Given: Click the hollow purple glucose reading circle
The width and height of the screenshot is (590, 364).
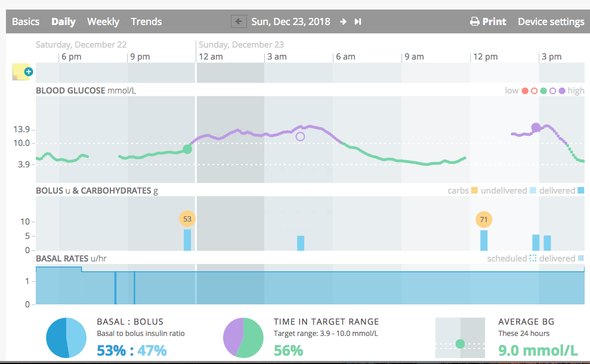Looking at the screenshot, I should click(300, 137).
